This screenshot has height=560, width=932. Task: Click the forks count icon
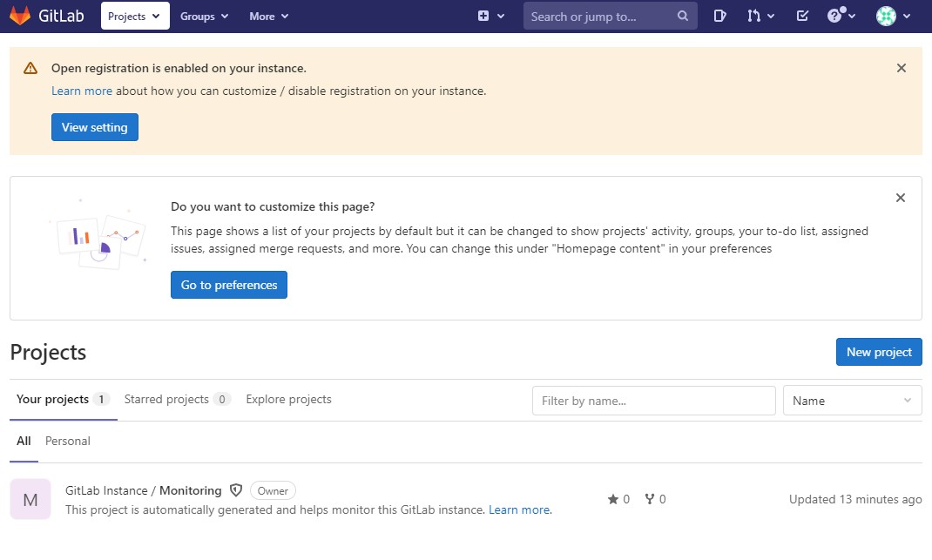(650, 499)
